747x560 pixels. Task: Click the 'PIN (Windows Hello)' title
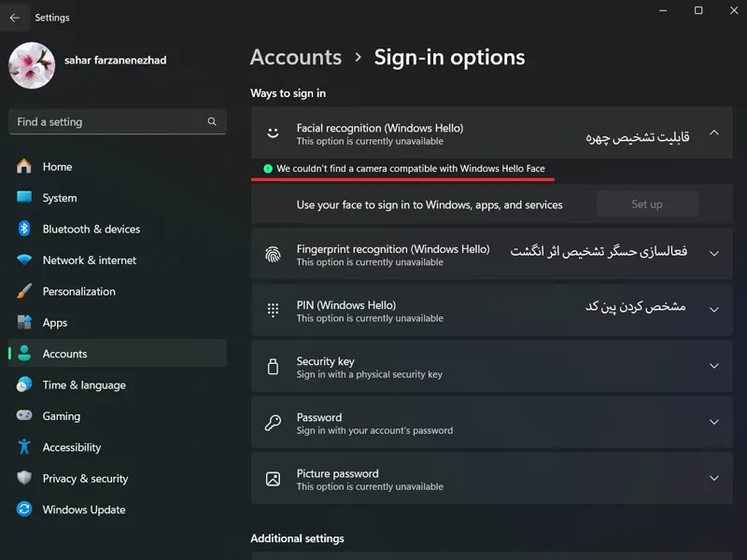pos(345,305)
